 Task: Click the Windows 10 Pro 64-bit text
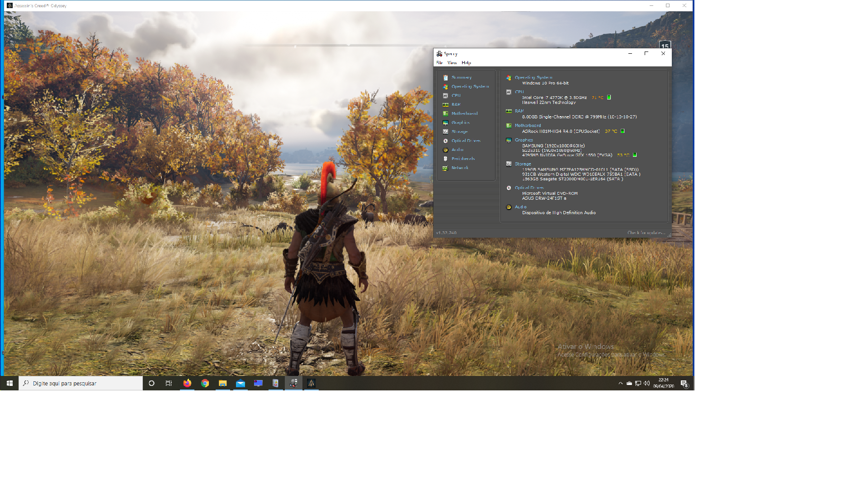tap(545, 83)
